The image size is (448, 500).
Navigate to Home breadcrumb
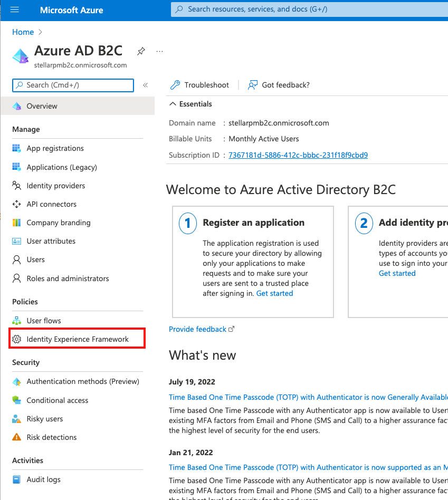(23, 32)
